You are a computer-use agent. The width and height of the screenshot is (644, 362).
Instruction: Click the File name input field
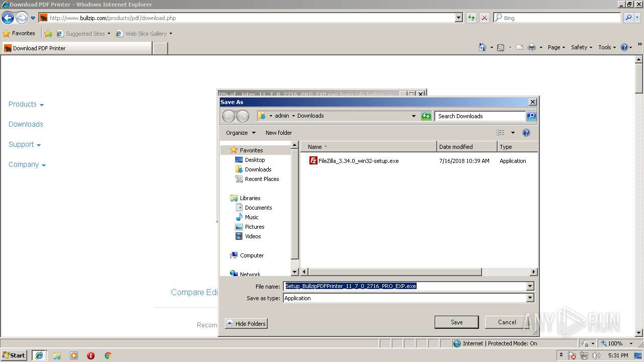(405, 286)
